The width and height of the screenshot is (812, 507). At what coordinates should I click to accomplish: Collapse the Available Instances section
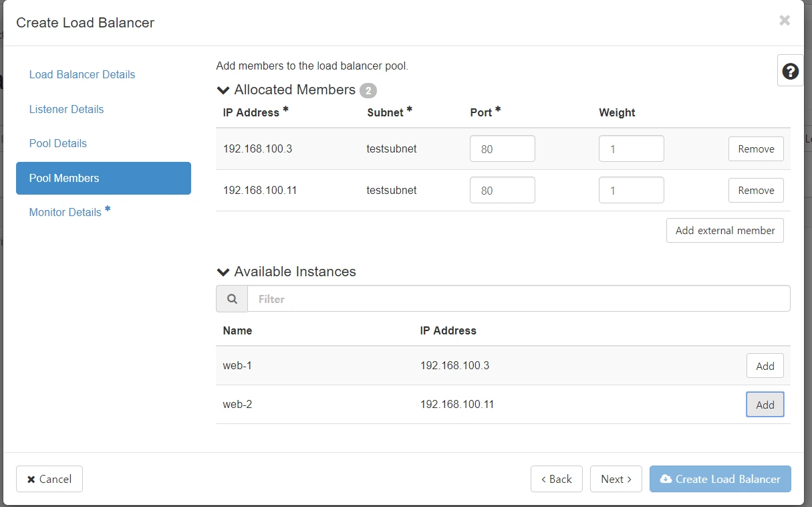(223, 272)
